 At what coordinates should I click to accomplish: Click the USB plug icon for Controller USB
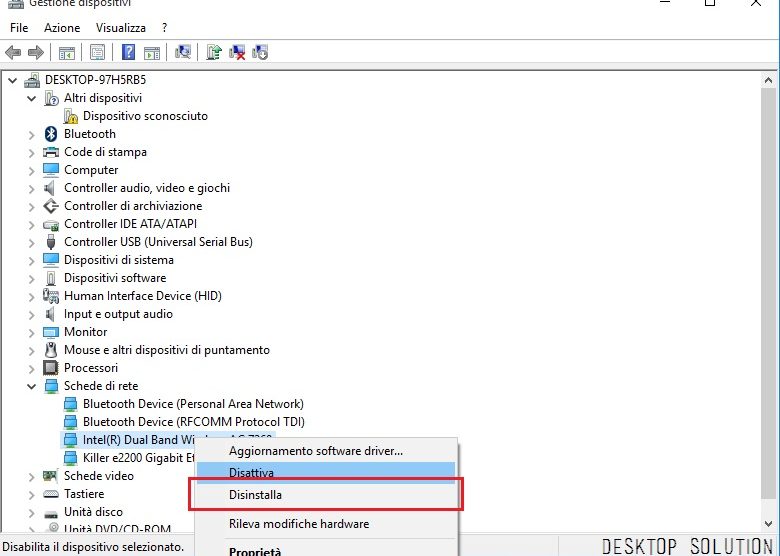pos(51,242)
